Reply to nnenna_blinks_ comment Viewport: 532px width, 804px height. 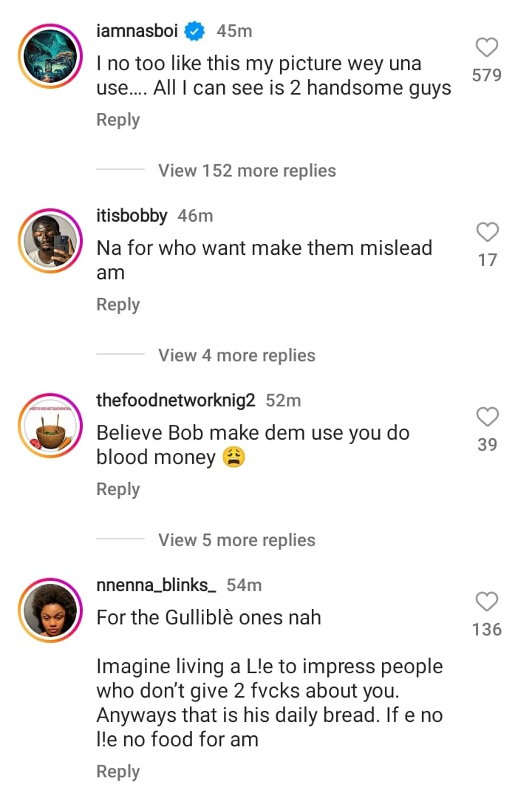118,771
